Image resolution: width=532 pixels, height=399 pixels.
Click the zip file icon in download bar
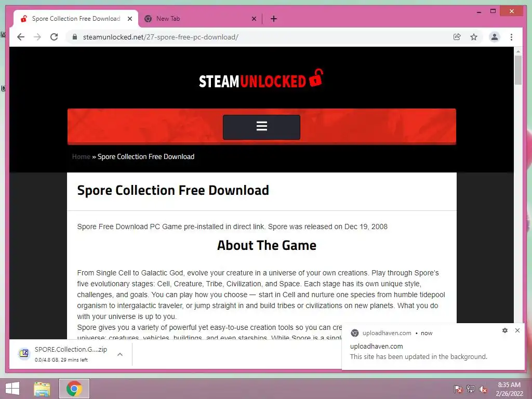click(x=24, y=354)
